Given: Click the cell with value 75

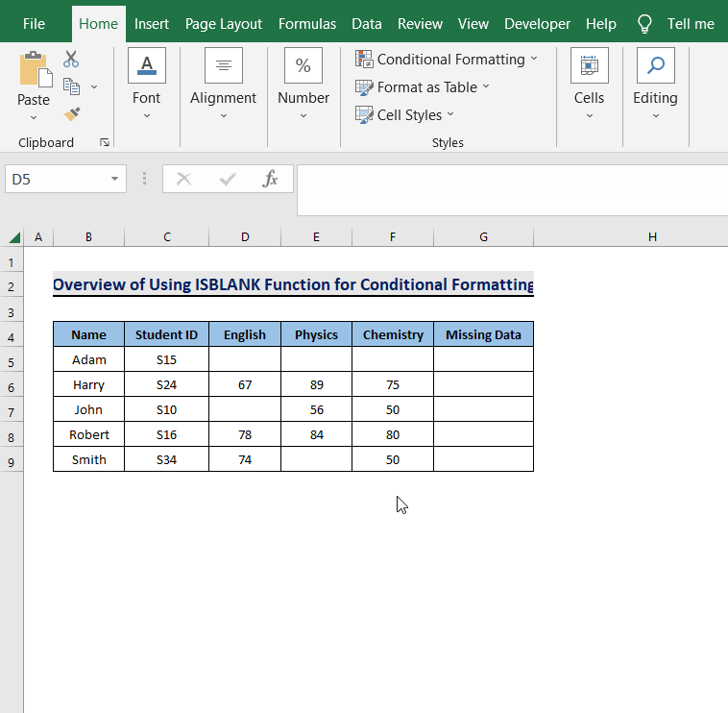Looking at the screenshot, I should 393,384.
